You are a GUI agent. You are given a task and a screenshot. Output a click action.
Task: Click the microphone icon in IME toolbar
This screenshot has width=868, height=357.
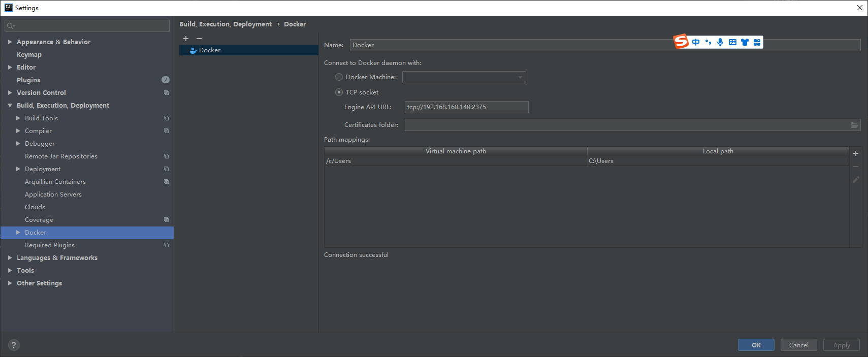(x=720, y=42)
